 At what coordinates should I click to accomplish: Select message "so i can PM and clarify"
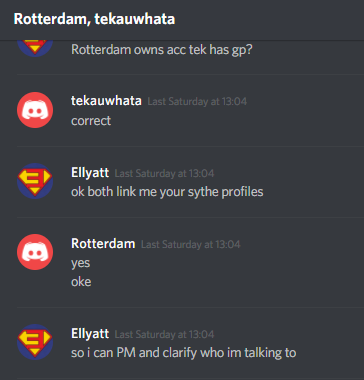click(x=184, y=353)
